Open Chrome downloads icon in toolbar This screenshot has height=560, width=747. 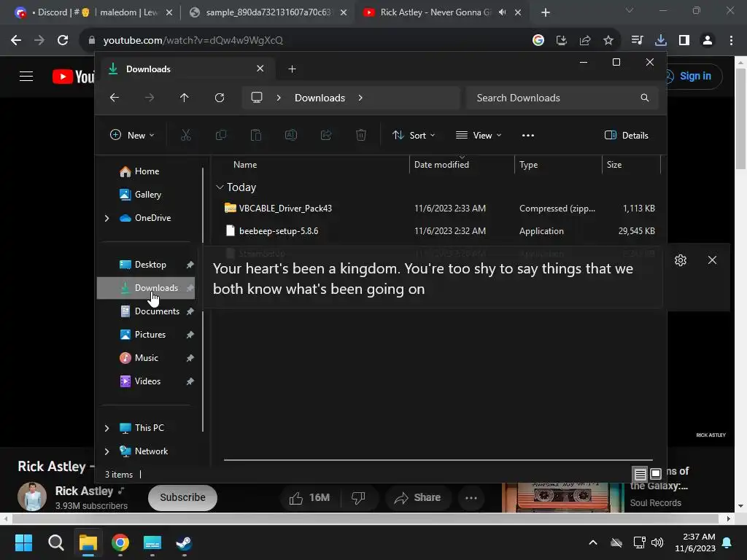[x=660, y=41]
